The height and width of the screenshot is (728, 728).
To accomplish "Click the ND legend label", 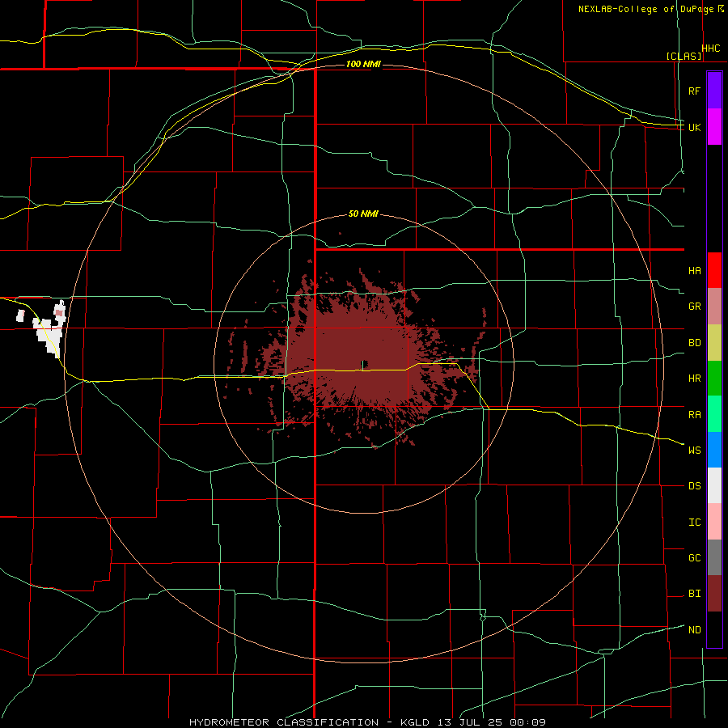I will (x=694, y=629).
